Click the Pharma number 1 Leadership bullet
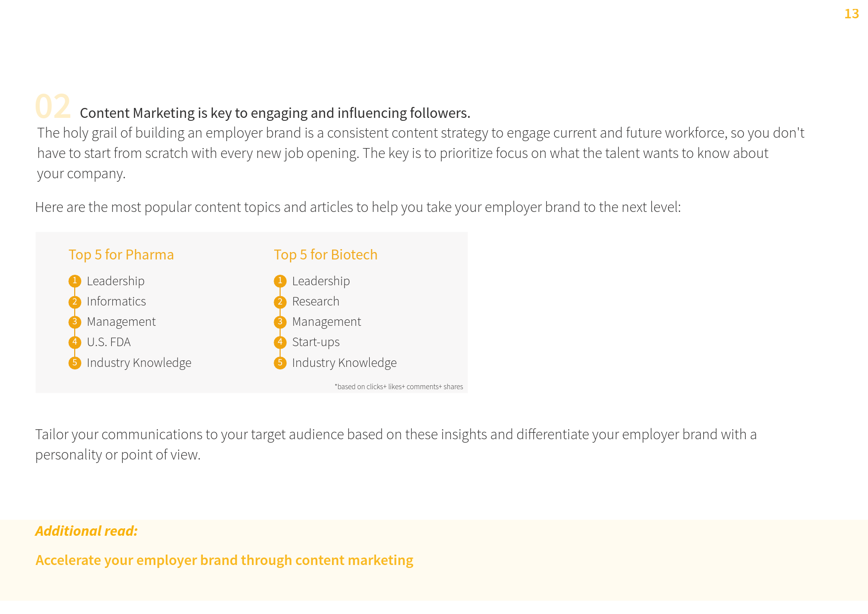Screen dimensions: 868x614 75,281
